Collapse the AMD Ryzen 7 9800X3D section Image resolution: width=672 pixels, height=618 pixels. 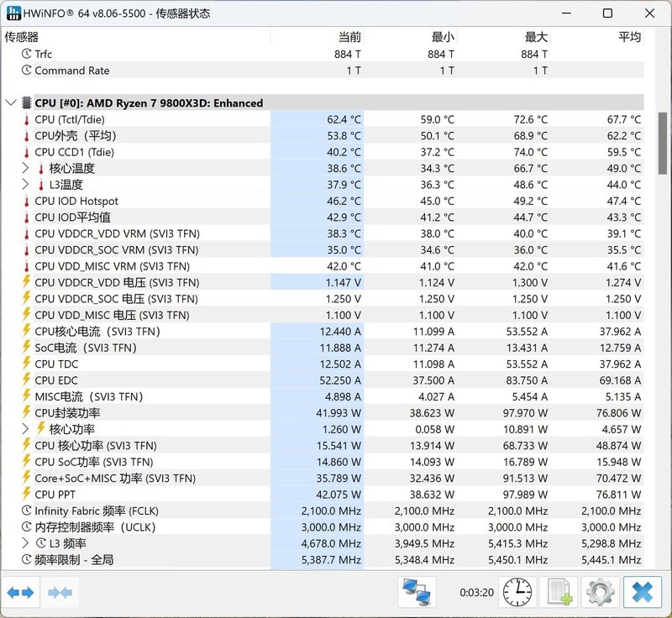(10, 102)
